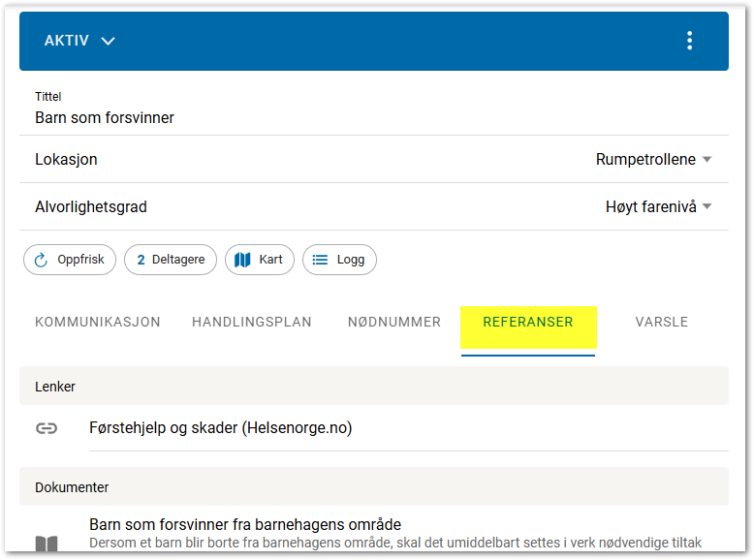Click the list icon in Logg button
754x560 pixels.
[320, 260]
